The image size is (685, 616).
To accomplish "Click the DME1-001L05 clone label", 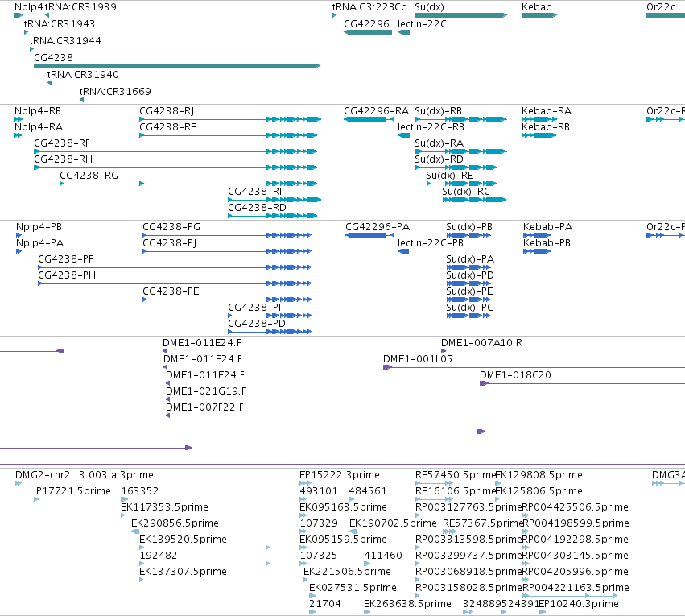I will [418, 359].
